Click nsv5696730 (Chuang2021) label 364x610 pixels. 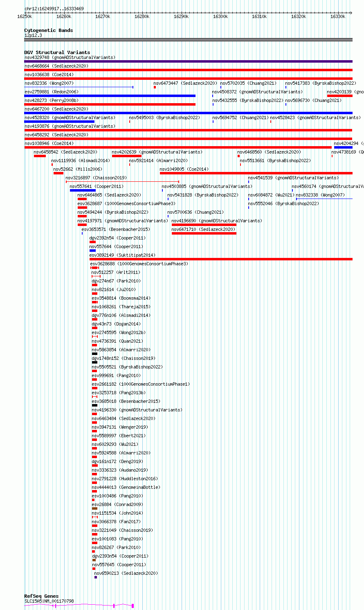pyautogui.click(x=313, y=100)
